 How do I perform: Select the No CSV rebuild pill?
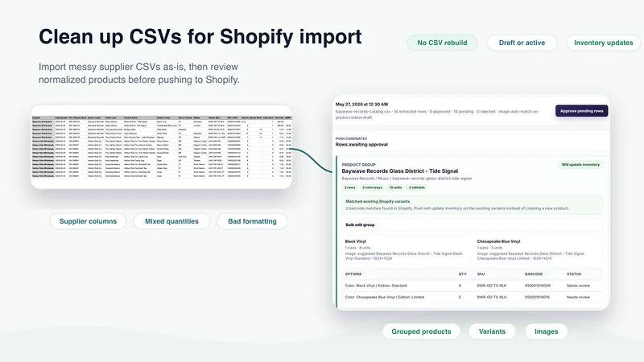point(442,43)
